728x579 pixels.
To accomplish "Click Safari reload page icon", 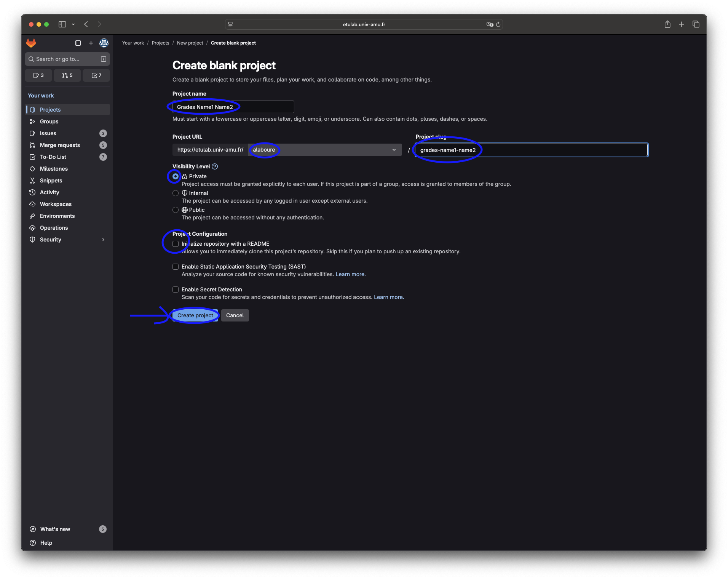I will pyautogui.click(x=498, y=24).
